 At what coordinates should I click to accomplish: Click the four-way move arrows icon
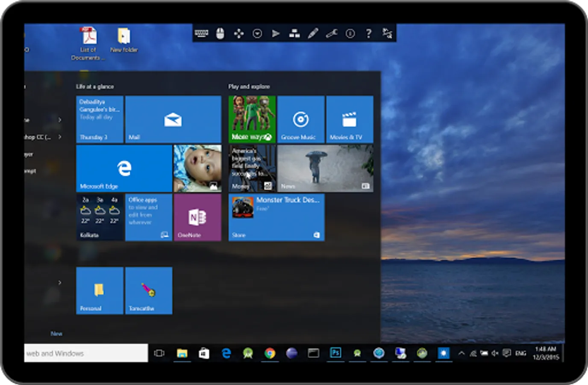(x=239, y=33)
